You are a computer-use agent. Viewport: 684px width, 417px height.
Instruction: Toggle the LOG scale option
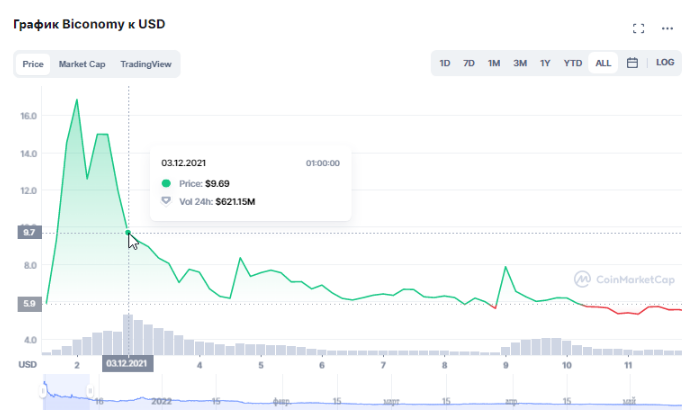(665, 63)
